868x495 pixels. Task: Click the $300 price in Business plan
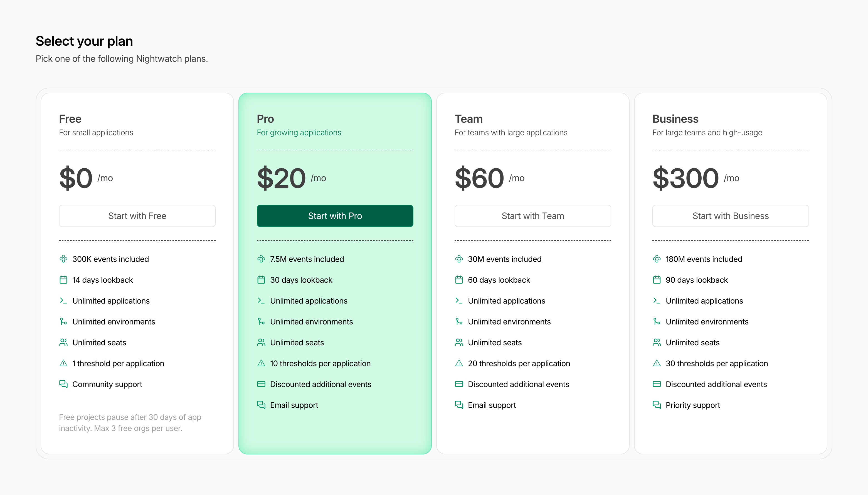click(x=685, y=178)
